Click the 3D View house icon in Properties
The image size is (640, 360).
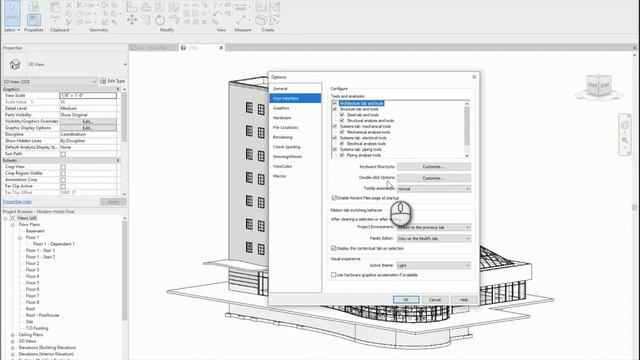click(15, 64)
